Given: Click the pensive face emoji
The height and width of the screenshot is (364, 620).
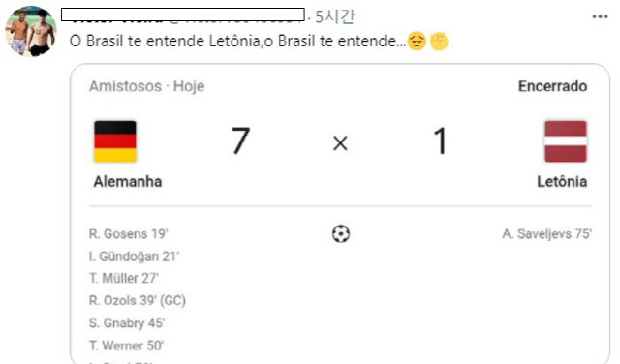Looking at the screenshot, I should [417, 41].
